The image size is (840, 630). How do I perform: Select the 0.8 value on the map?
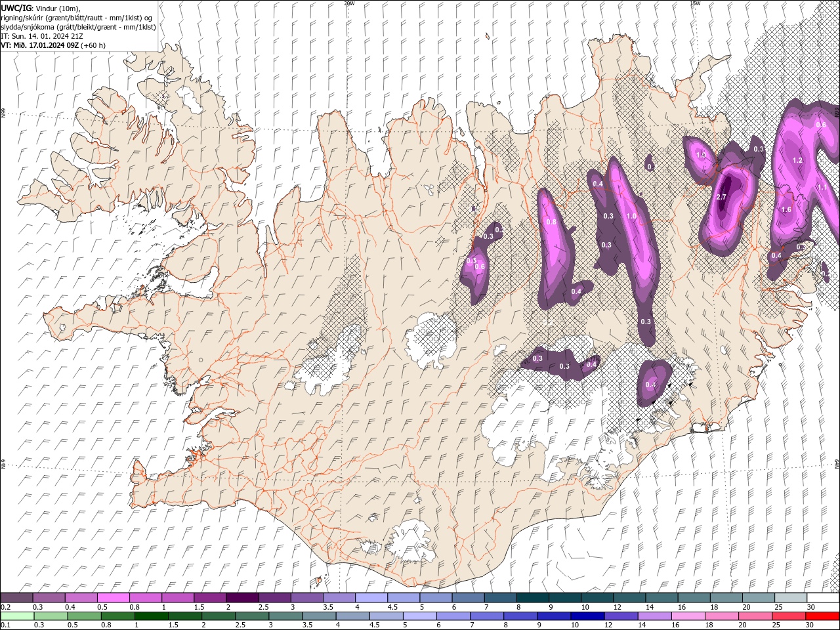click(551, 222)
